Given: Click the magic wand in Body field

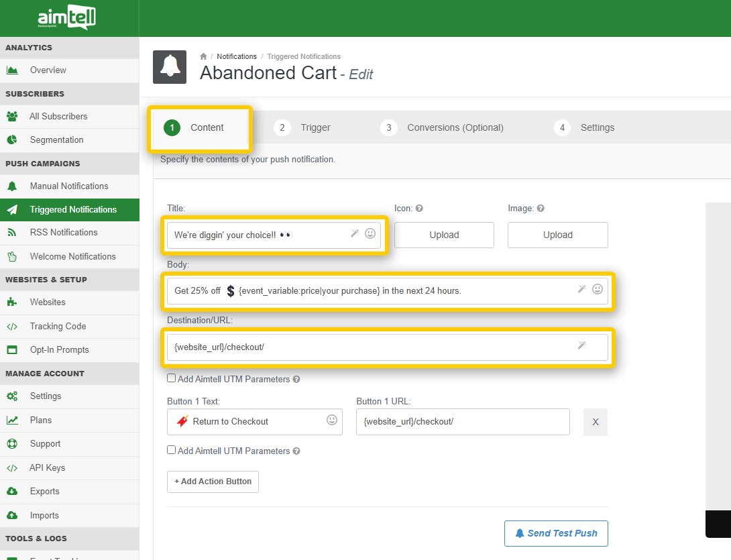Looking at the screenshot, I should [x=582, y=289].
